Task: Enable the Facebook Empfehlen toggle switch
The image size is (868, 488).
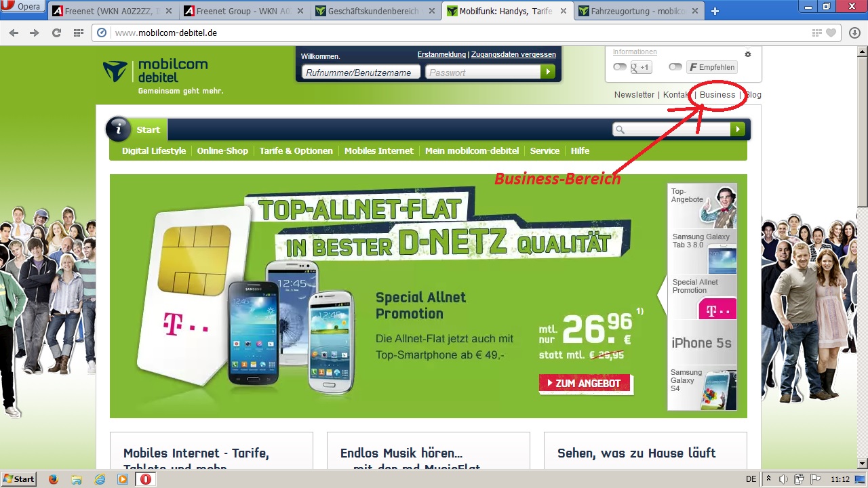Action: click(x=675, y=67)
